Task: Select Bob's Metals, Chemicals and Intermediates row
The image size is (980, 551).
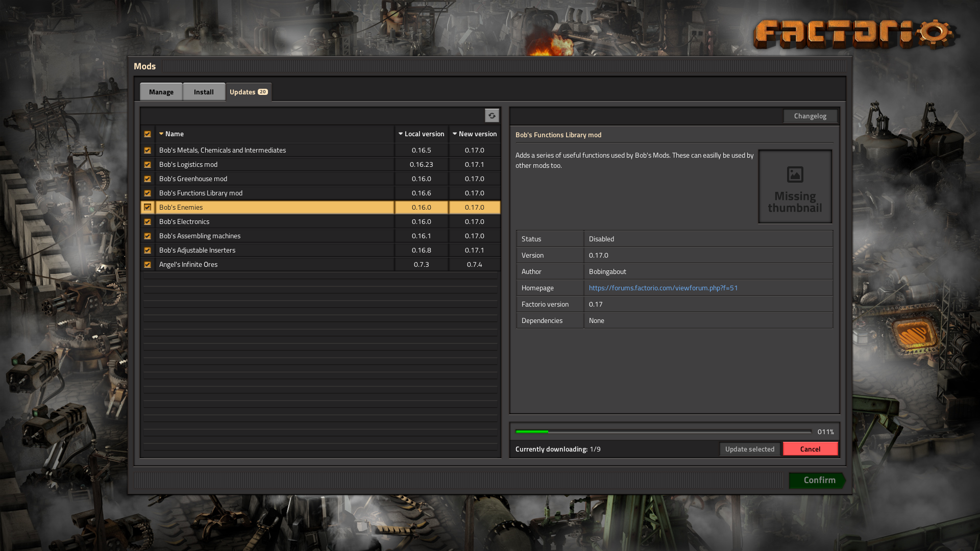Action: pyautogui.click(x=321, y=150)
